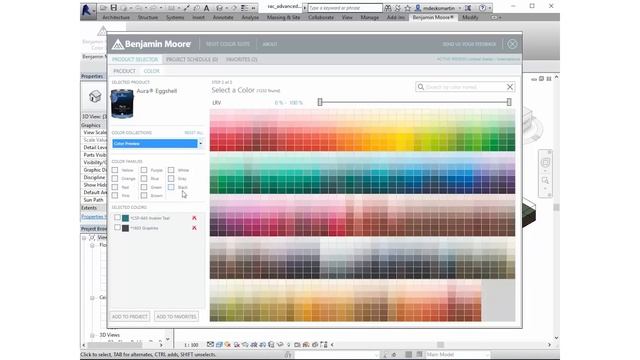Click the left LRV slider handle
640x360 pixels.
tap(320, 102)
